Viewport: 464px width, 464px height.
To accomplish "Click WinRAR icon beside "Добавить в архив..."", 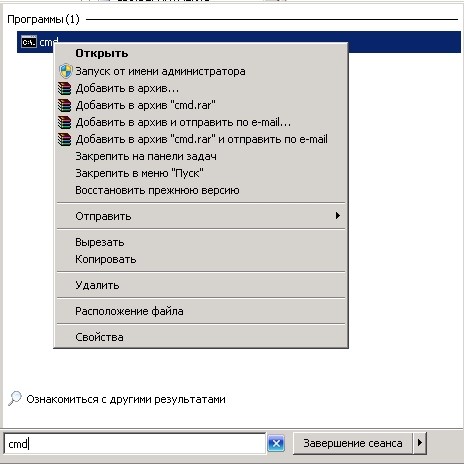I will click(x=65, y=88).
